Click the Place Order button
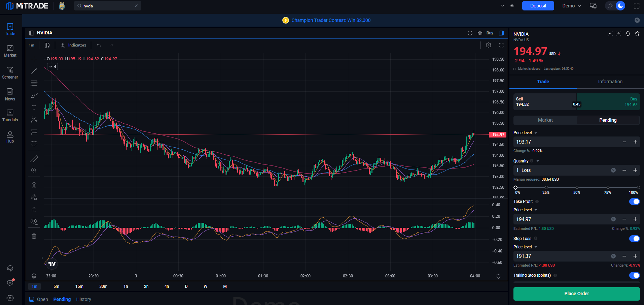 (x=577, y=294)
